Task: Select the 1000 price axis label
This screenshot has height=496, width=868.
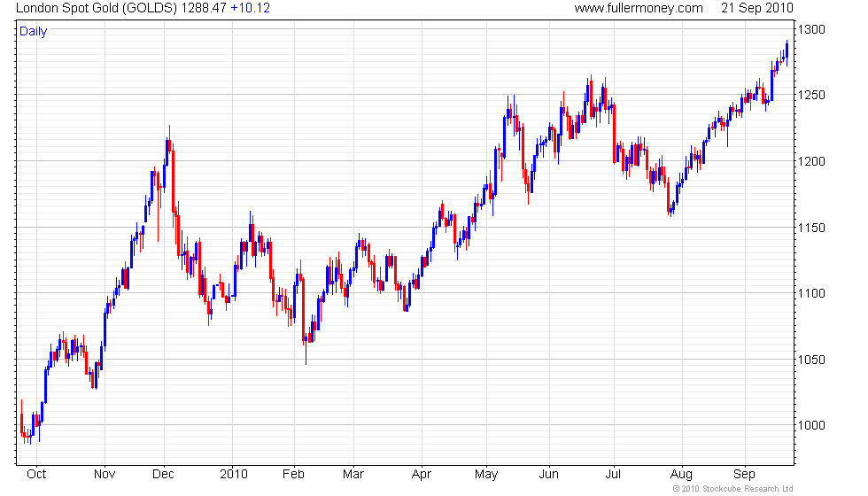Action: (x=811, y=425)
